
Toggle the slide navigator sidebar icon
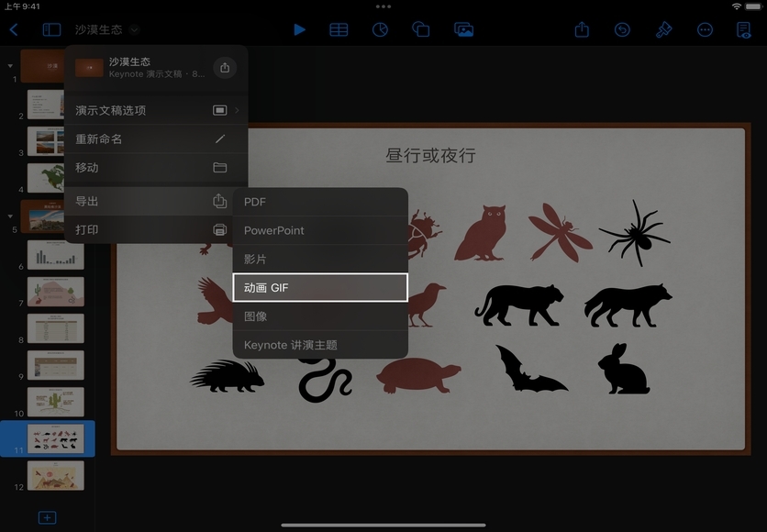point(51,29)
